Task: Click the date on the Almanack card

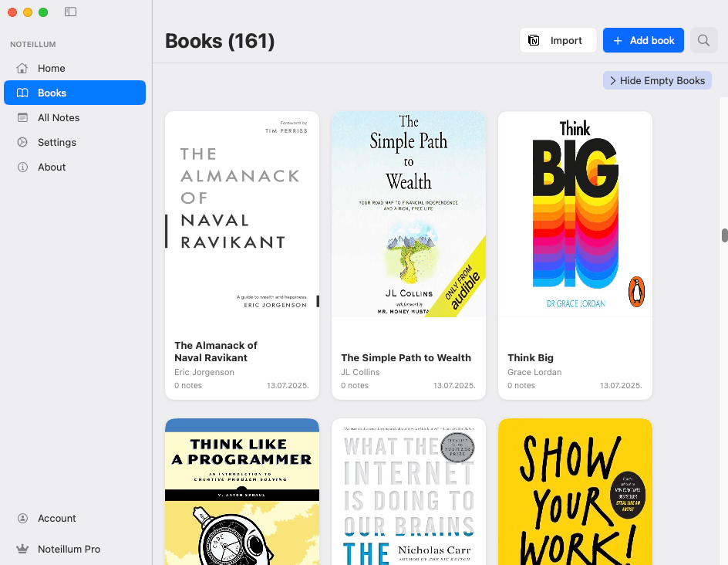Action: pos(288,386)
